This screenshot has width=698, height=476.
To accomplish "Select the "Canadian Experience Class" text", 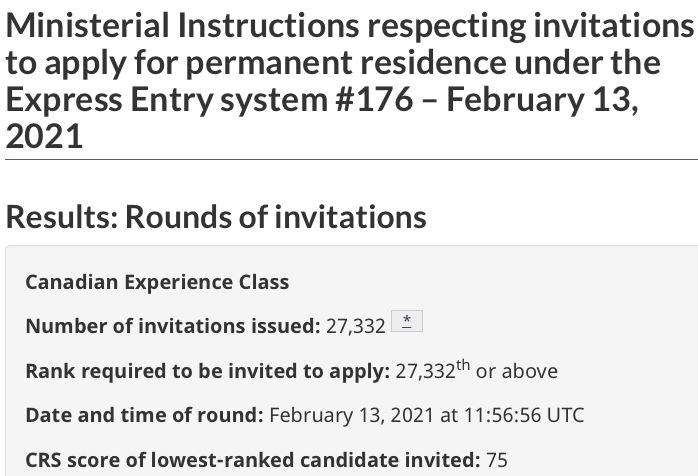I will 157,282.
